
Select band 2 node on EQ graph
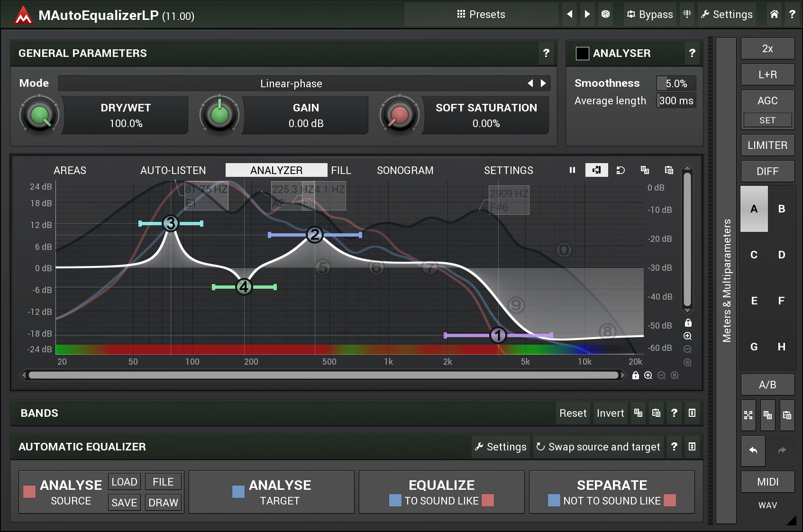coord(314,235)
